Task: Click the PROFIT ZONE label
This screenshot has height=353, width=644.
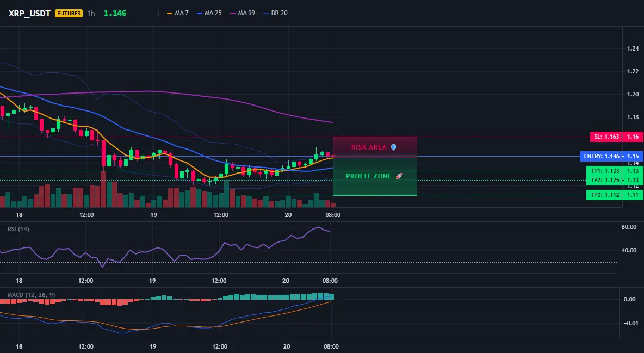Action: pyautogui.click(x=368, y=176)
